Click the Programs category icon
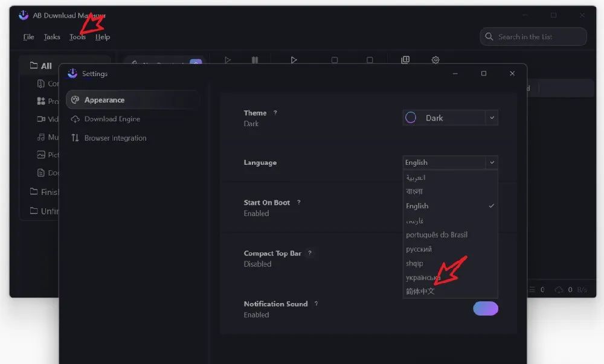604x364 pixels. pyautogui.click(x=41, y=101)
